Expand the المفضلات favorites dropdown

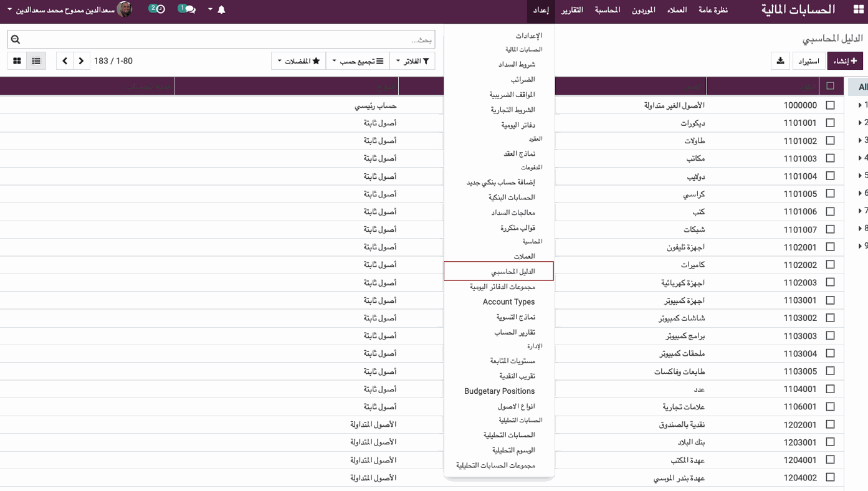pyautogui.click(x=298, y=61)
